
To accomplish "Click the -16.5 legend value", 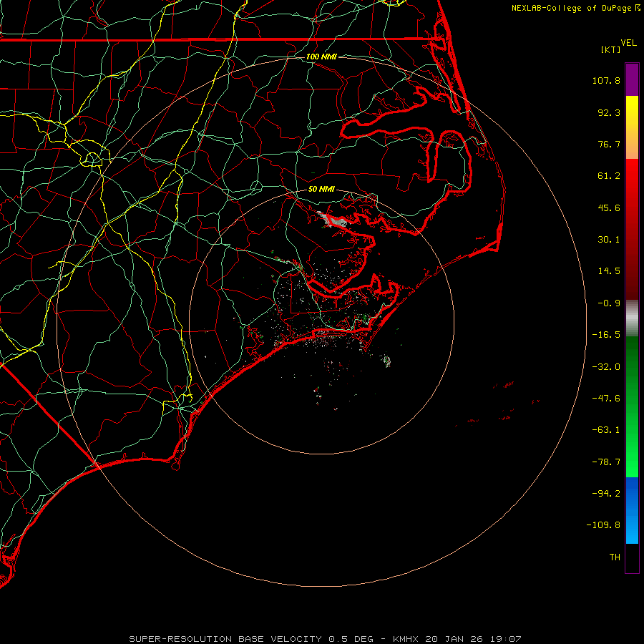I will (606, 335).
